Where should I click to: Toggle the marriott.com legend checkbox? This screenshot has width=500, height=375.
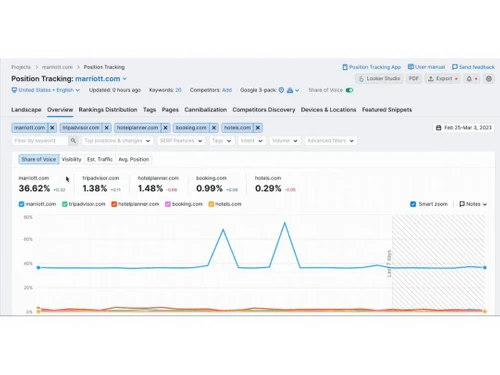[x=21, y=204]
